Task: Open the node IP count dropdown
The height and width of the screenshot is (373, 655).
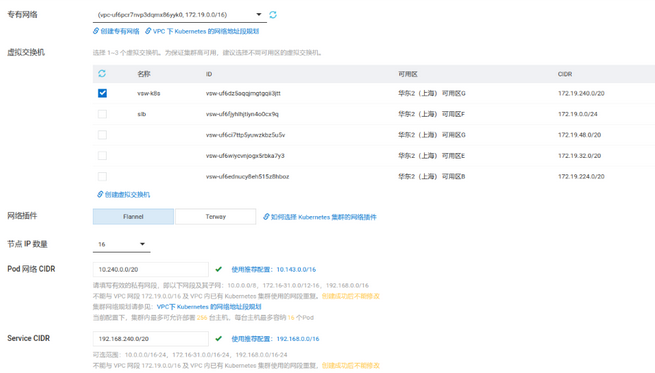Action: tap(121, 244)
